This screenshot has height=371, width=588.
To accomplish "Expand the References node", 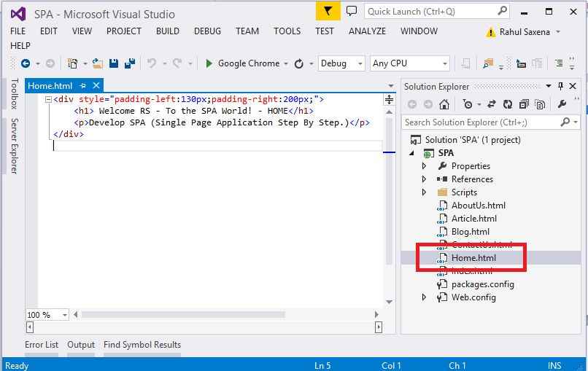I will (x=424, y=179).
